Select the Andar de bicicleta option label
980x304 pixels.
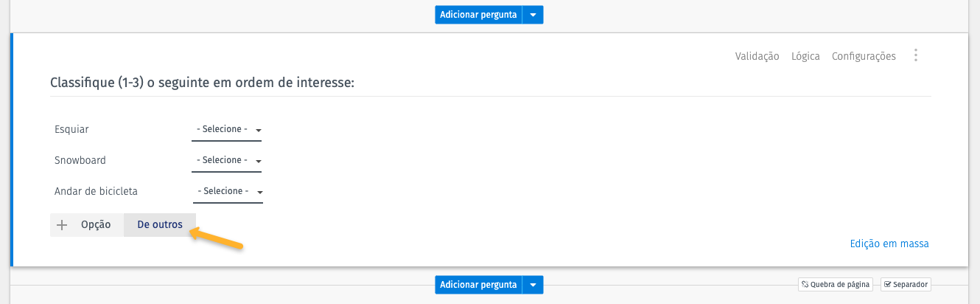coord(96,192)
